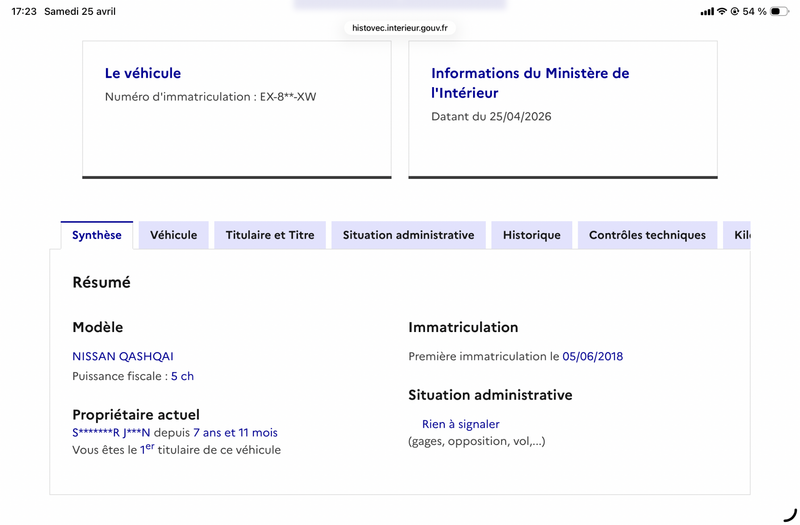Viewport: 800px width, 525px height.
Task: Tap the histovec.interieur.gouv.fr address bar
Action: [400, 28]
